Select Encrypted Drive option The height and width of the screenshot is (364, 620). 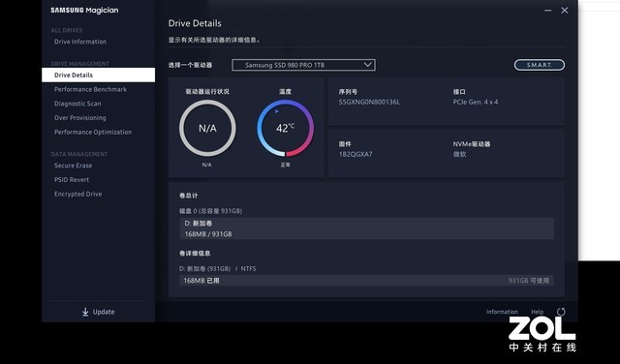coord(77,194)
